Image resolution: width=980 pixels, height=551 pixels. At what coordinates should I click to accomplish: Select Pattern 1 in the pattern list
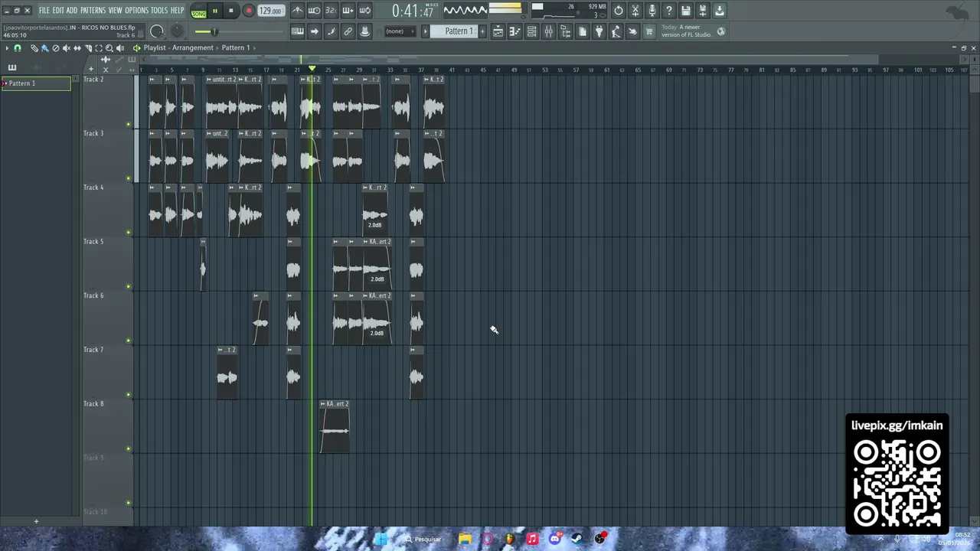[x=36, y=83]
